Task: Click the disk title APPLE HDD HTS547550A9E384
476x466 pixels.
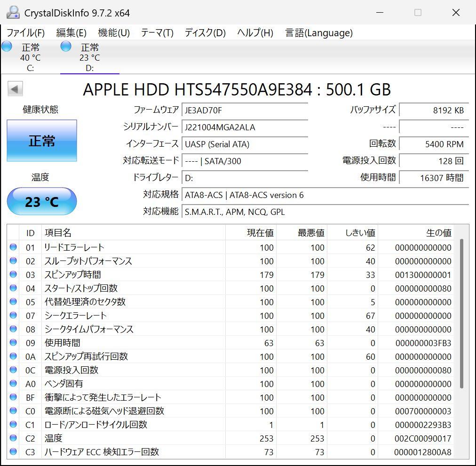Action: coord(198,89)
